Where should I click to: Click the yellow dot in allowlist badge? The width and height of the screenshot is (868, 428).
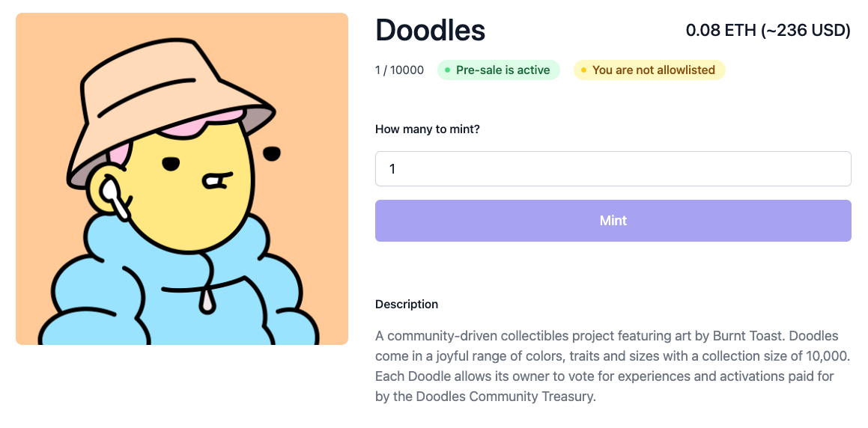pos(583,70)
